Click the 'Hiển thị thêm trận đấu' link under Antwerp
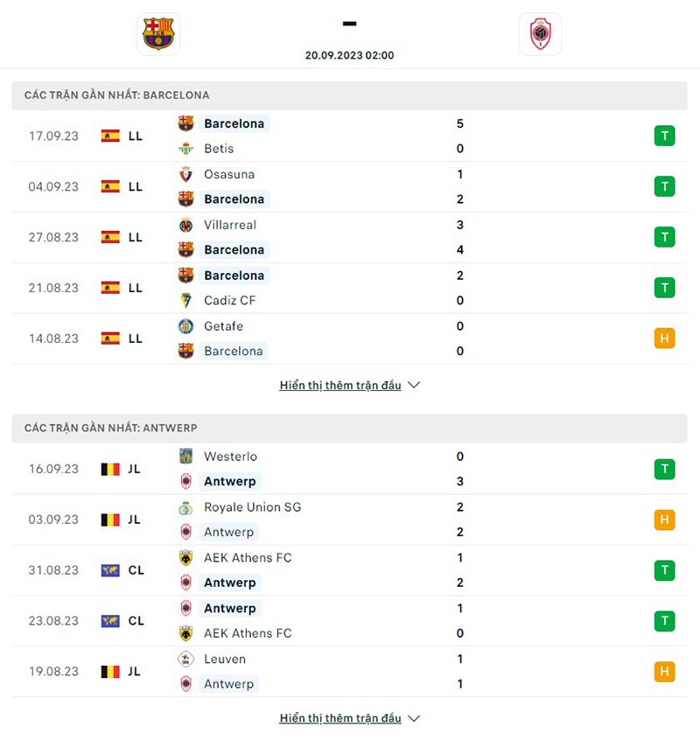The height and width of the screenshot is (747, 700). coord(341,718)
